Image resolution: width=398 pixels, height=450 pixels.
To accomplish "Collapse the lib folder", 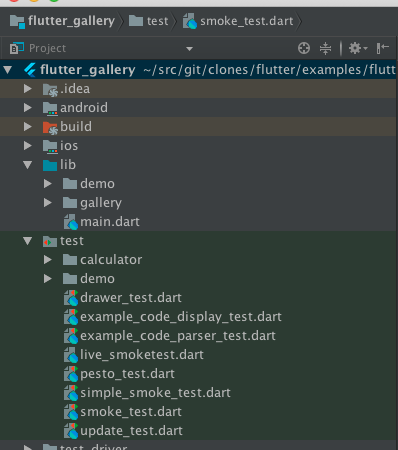I will 28,165.
